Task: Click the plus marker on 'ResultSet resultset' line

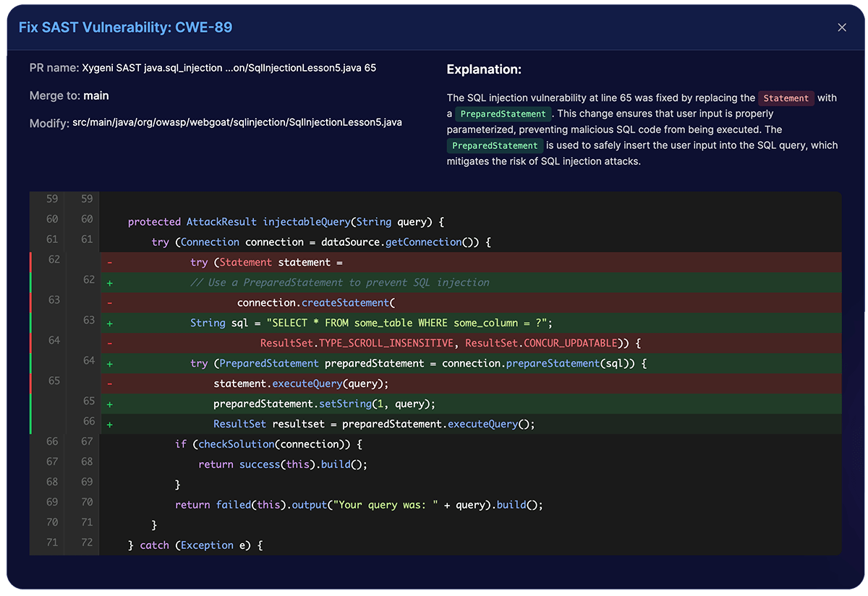Action: tap(109, 425)
